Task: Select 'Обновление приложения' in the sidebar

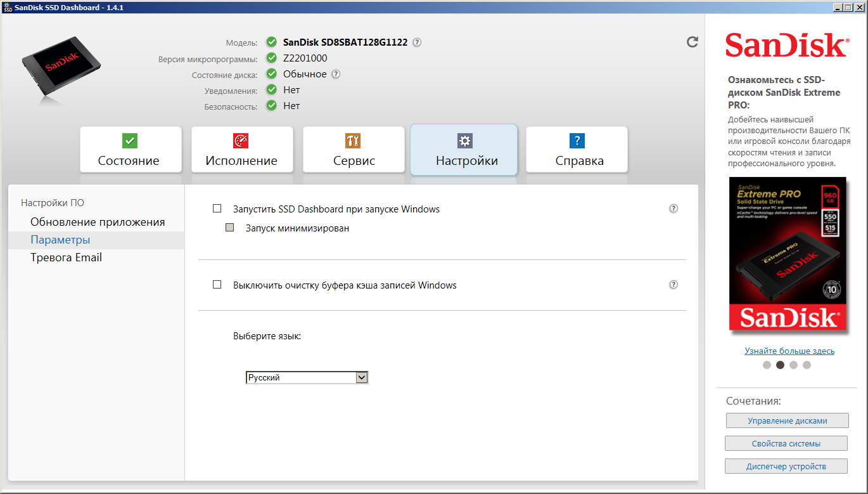Action: [x=98, y=222]
